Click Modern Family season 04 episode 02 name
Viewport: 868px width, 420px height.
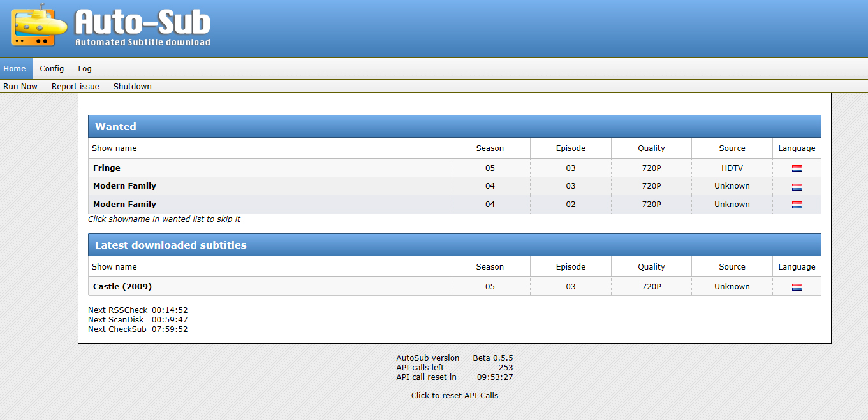coord(124,205)
